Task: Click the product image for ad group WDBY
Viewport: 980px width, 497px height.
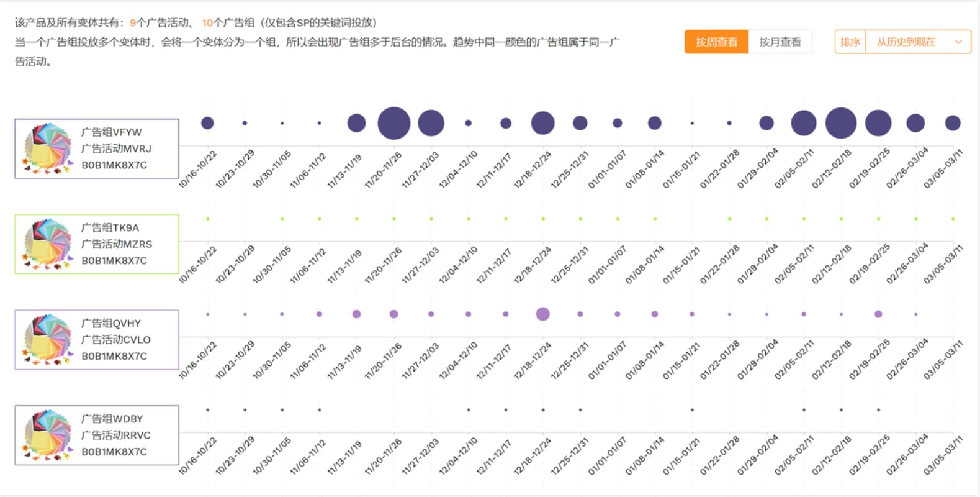Action: (48, 435)
